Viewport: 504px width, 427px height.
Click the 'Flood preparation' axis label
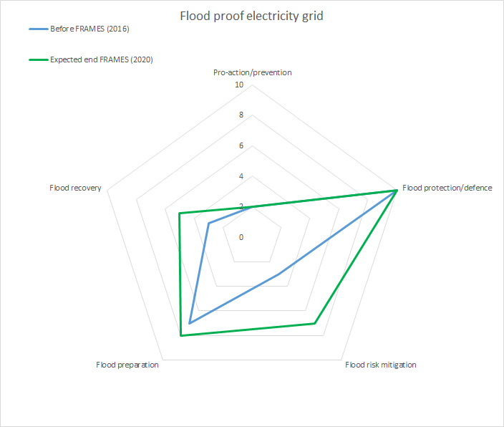tap(127, 365)
